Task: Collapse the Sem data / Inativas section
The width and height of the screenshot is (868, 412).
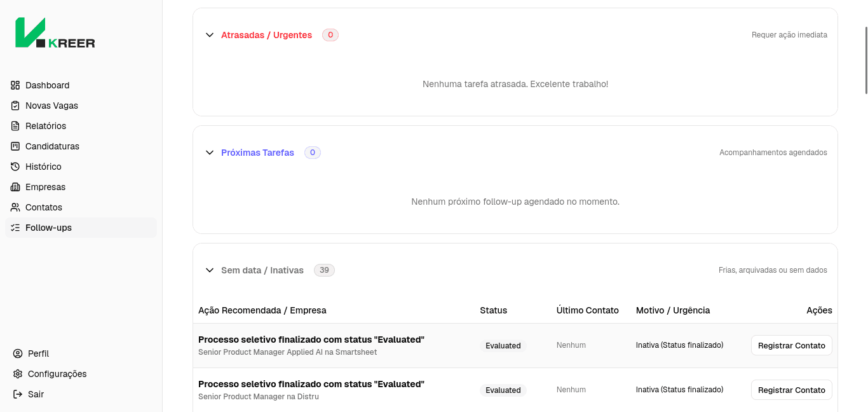Action: coord(210,270)
